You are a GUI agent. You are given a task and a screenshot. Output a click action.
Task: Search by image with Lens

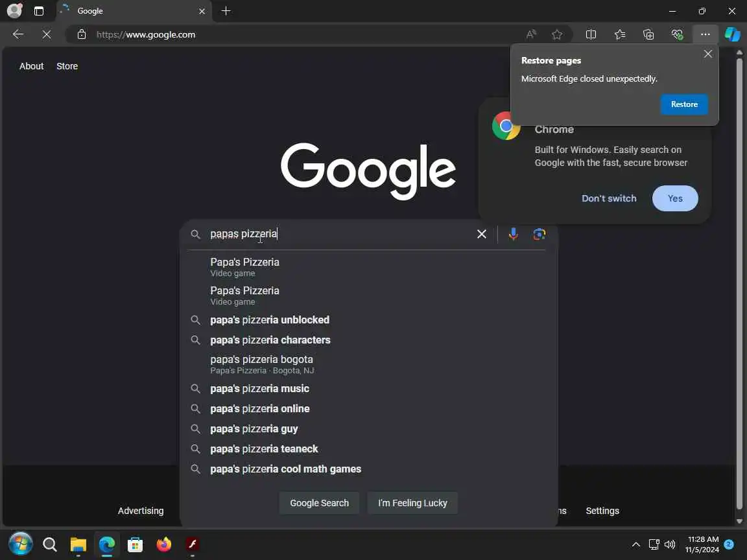point(539,234)
